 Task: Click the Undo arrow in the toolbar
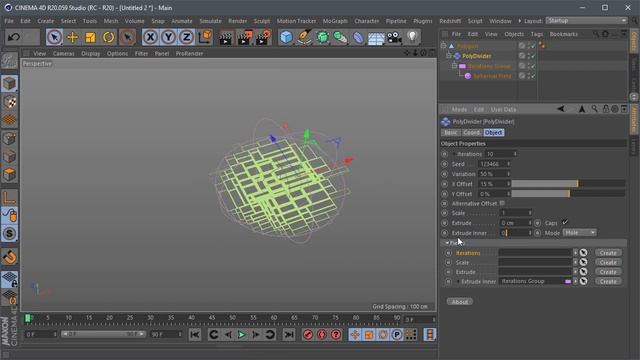click(x=14, y=37)
